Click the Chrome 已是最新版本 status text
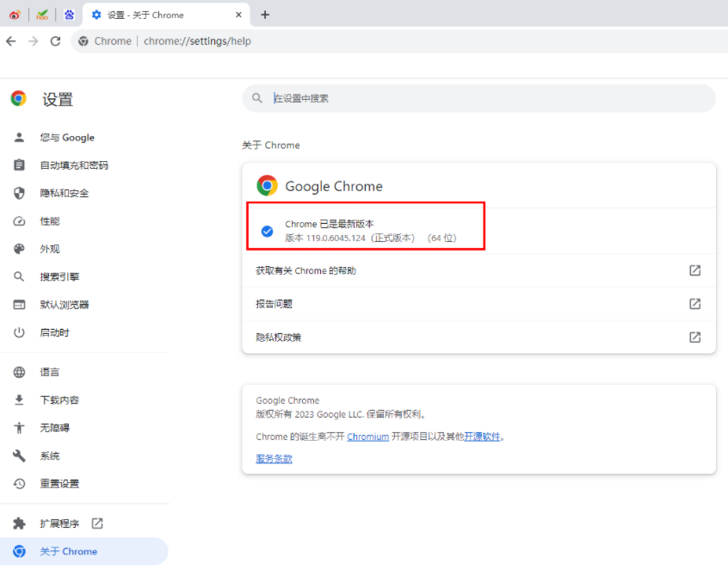The width and height of the screenshot is (728, 576). [x=330, y=224]
